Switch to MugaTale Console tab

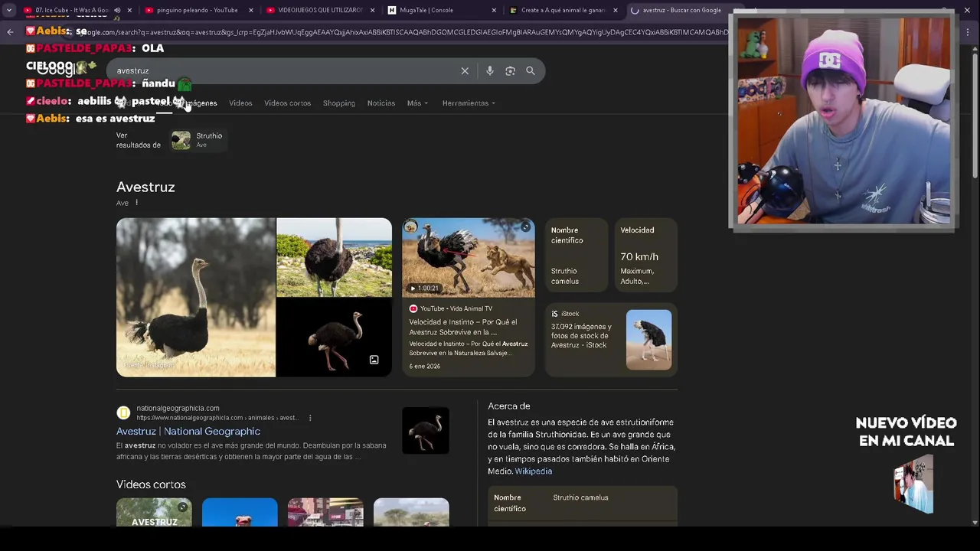[440, 10]
